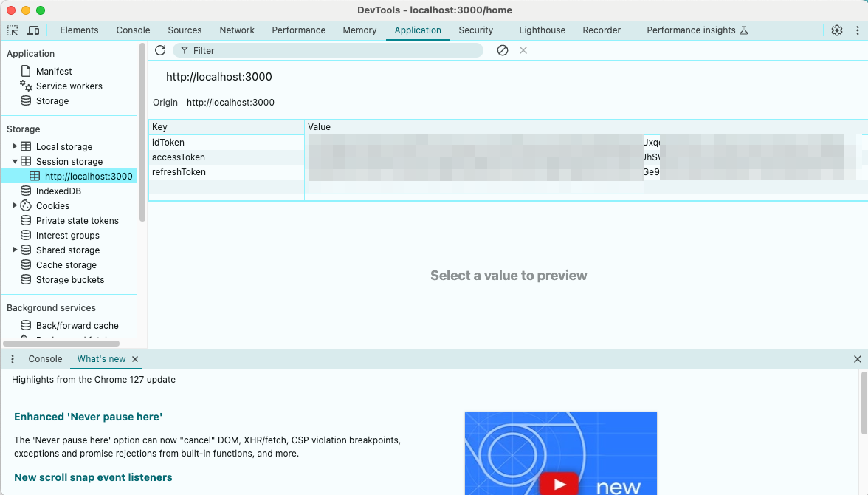Open DevTools settings gear
Screen dimensions: 868x495
pyautogui.click(x=837, y=30)
